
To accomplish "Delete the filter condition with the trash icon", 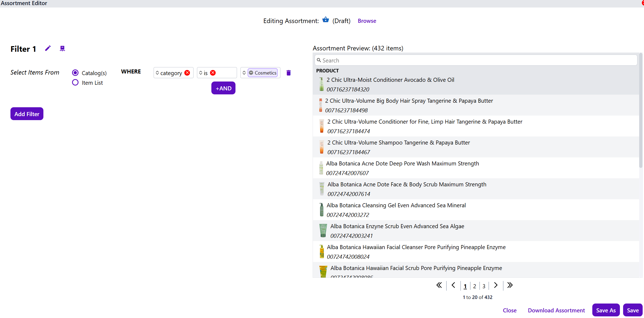I will 289,73.
